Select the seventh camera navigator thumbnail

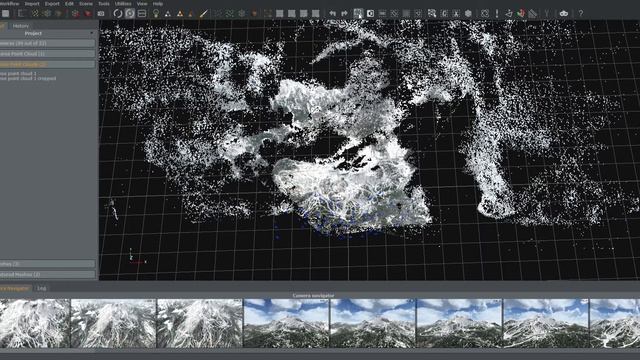(546, 323)
